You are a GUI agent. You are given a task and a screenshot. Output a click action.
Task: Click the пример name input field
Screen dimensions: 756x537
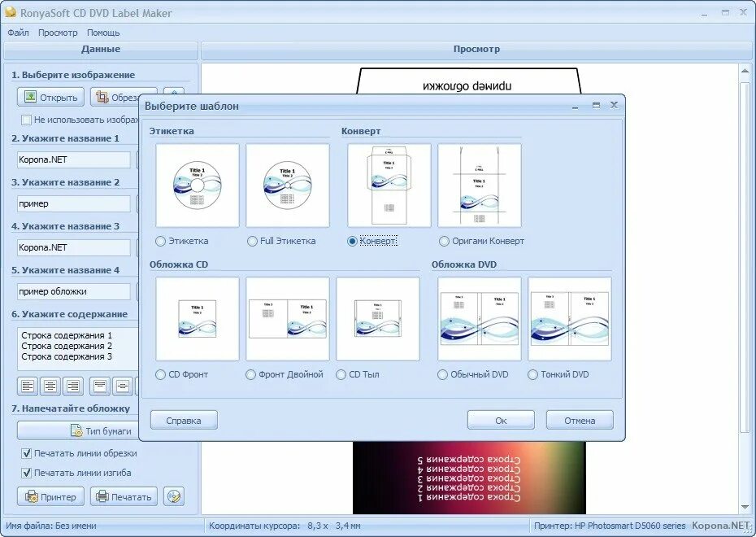[73, 203]
